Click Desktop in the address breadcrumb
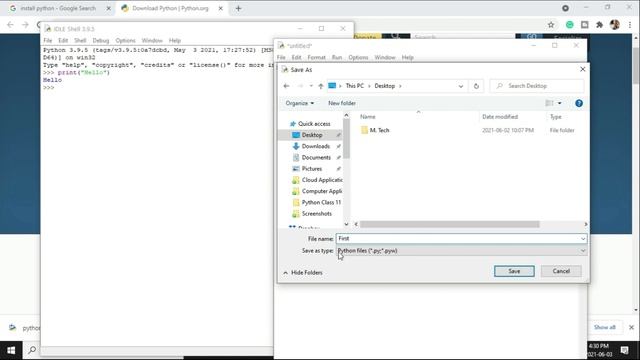This screenshot has height=360, width=640. click(384, 86)
